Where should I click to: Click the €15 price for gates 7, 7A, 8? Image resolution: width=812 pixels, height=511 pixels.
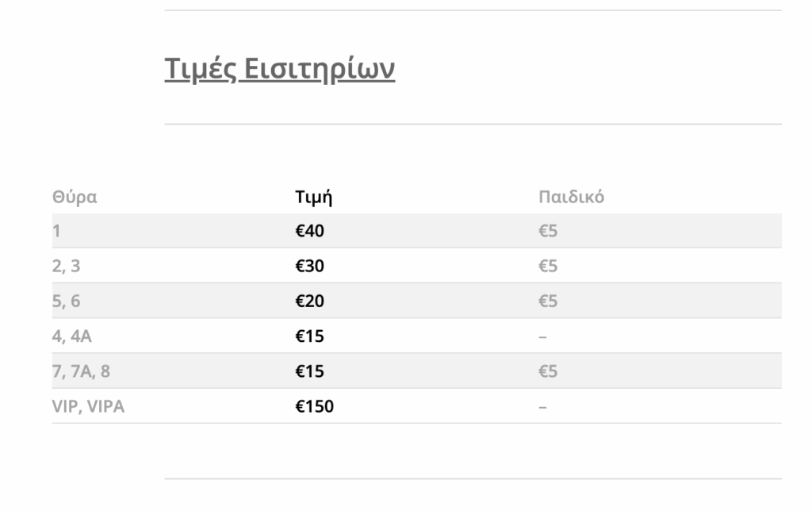(310, 371)
